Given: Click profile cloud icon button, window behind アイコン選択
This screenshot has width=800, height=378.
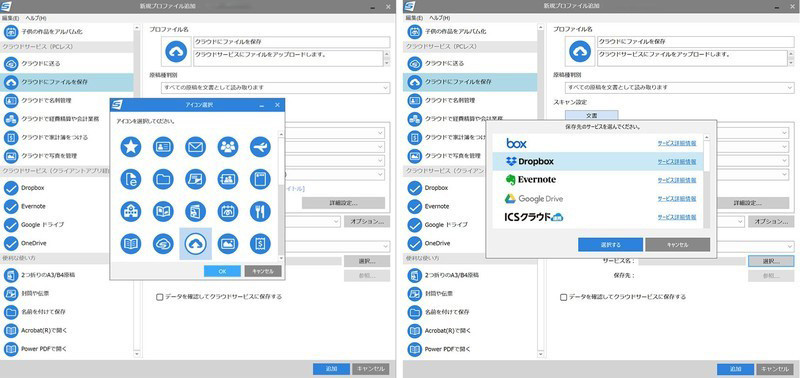Looking at the screenshot, I should coord(176,52).
